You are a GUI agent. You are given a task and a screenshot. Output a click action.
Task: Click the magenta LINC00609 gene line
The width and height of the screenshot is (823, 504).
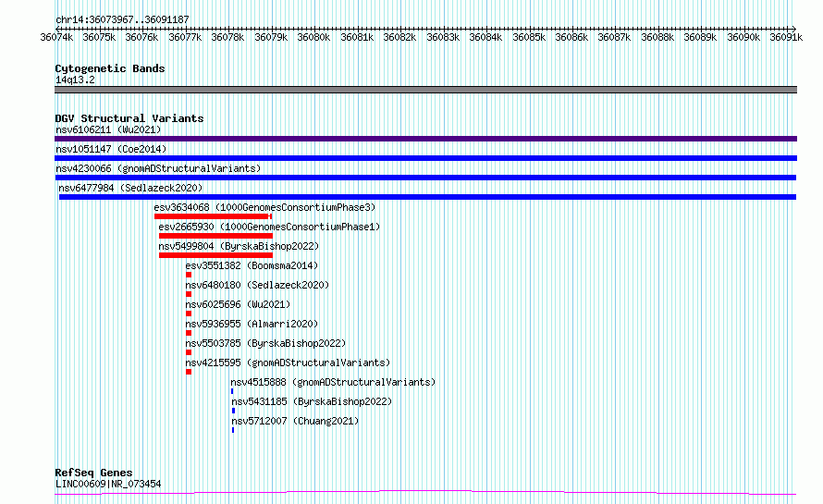click(x=425, y=493)
